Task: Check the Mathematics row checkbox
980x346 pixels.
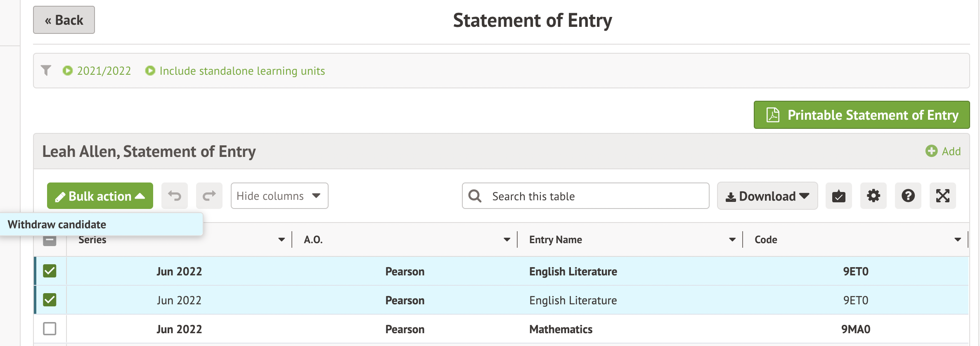Action: (x=50, y=329)
